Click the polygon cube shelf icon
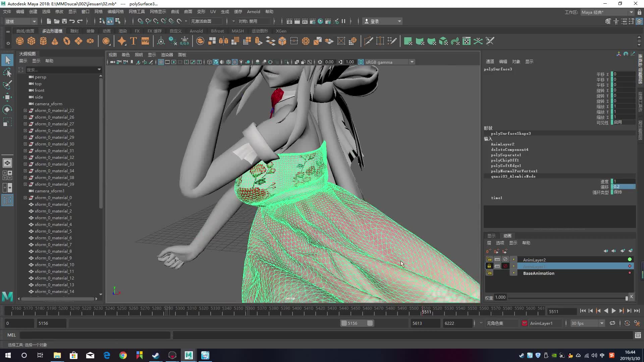Viewport: 644px width, 362px height. 32,41
